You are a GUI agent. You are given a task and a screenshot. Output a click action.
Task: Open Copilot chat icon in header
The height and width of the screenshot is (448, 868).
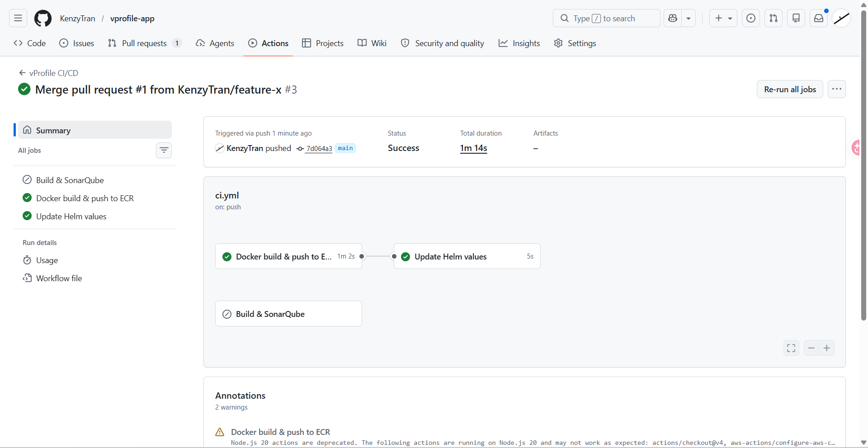point(673,18)
